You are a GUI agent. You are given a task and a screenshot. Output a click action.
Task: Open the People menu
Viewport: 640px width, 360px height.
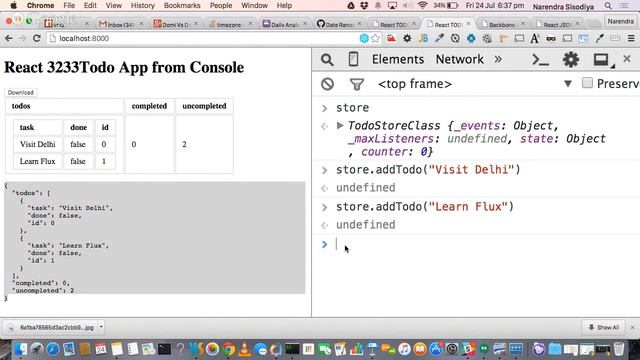221,5
